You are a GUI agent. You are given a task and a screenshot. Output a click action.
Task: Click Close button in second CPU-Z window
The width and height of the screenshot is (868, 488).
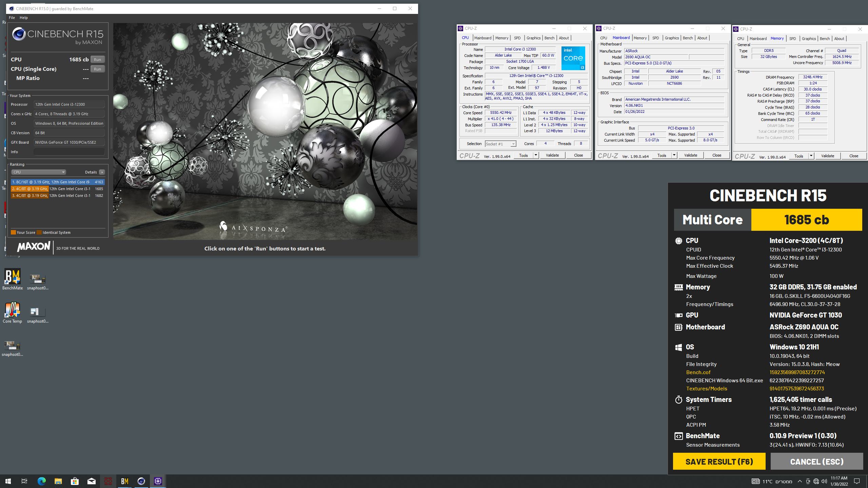tap(716, 155)
